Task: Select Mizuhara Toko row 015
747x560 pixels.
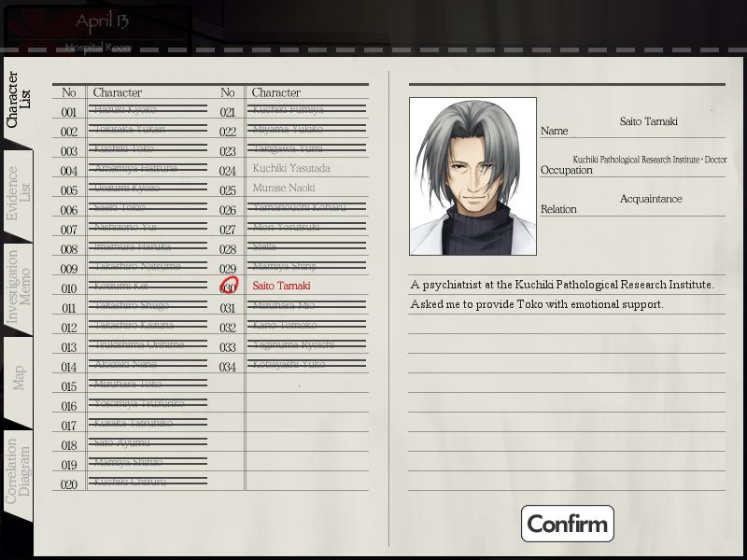Action: [148, 384]
